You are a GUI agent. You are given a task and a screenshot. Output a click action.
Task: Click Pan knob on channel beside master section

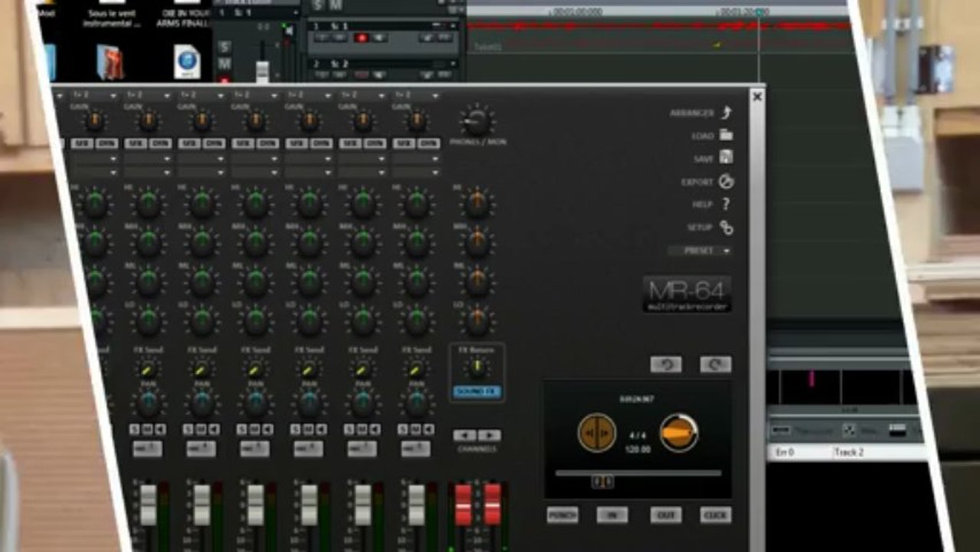pyautogui.click(x=416, y=403)
